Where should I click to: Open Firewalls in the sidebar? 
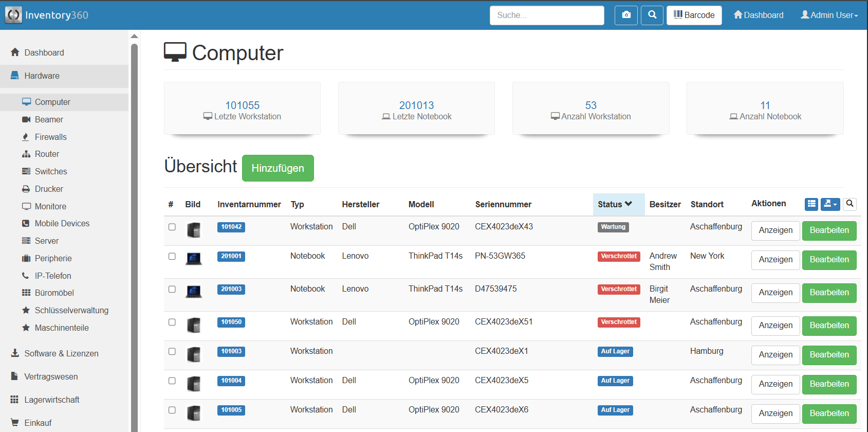tap(50, 137)
